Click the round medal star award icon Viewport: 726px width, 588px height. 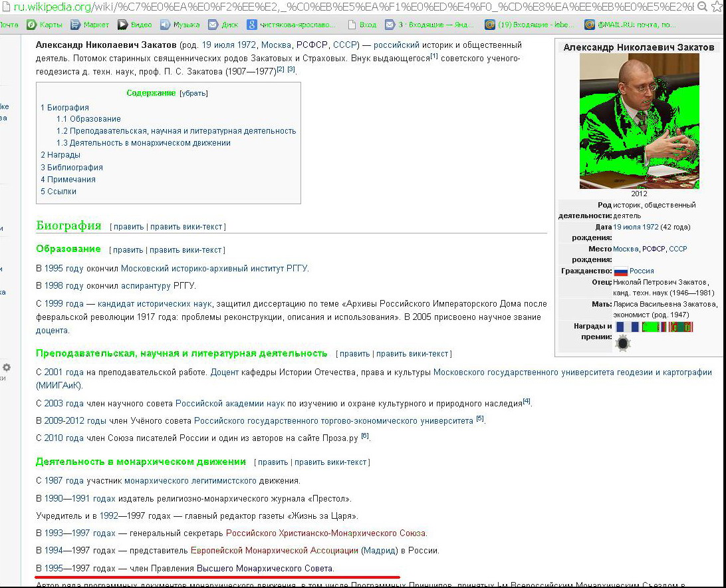(623, 343)
